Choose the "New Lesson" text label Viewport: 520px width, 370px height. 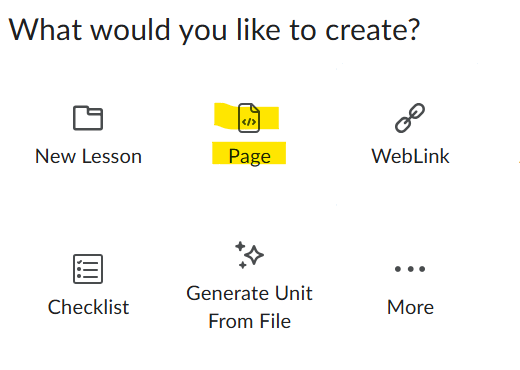pyautogui.click(x=88, y=156)
